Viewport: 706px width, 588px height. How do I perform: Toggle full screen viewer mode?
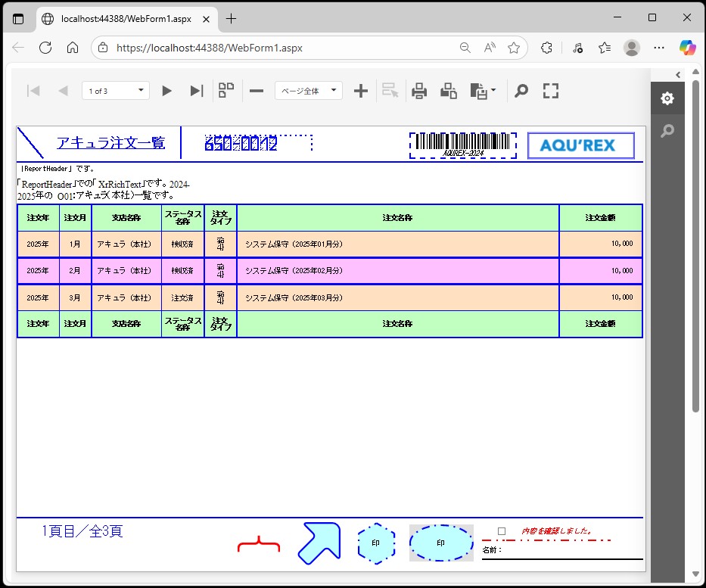pos(551,91)
